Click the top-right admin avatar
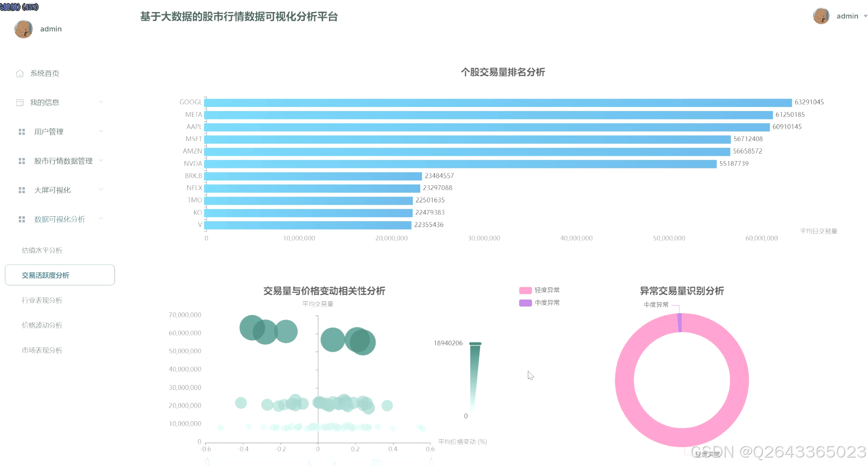868x466 pixels. pyautogui.click(x=821, y=16)
